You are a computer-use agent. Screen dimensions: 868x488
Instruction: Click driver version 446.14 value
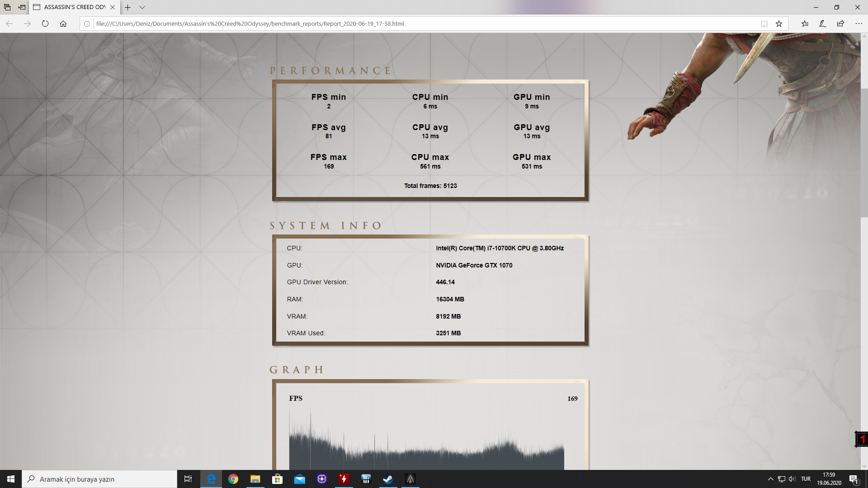pos(445,282)
